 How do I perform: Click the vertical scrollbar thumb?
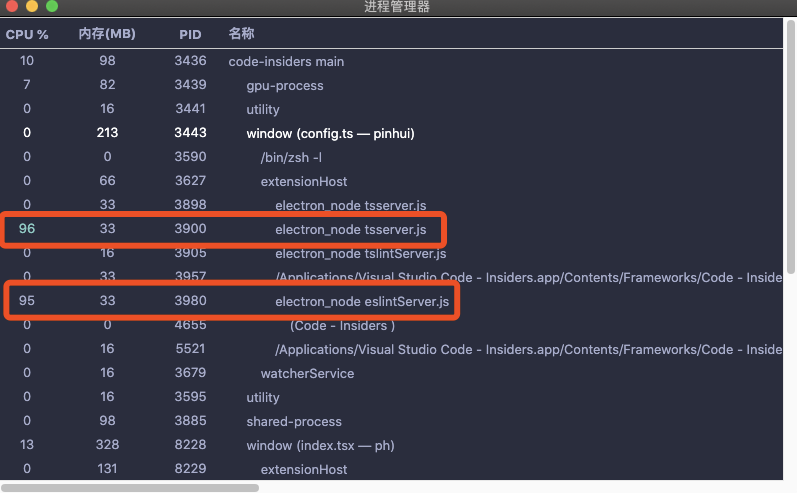(791, 146)
